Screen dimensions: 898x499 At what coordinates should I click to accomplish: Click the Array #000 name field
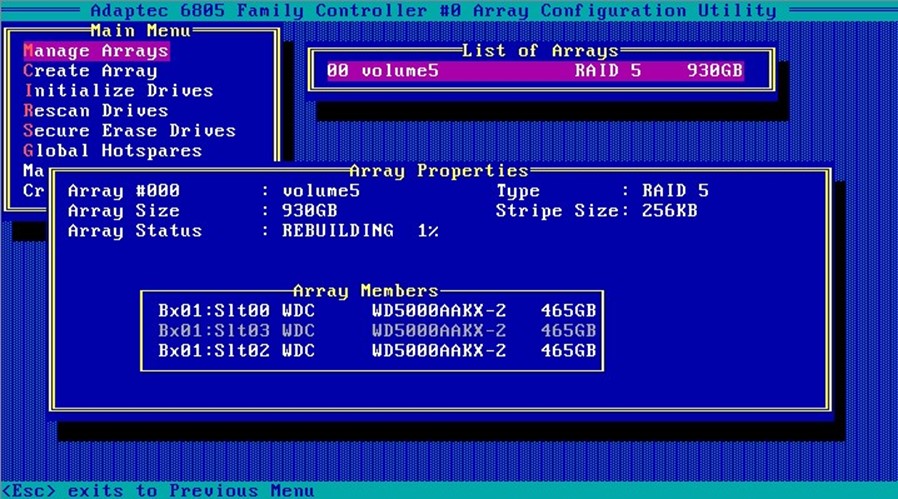click(321, 191)
